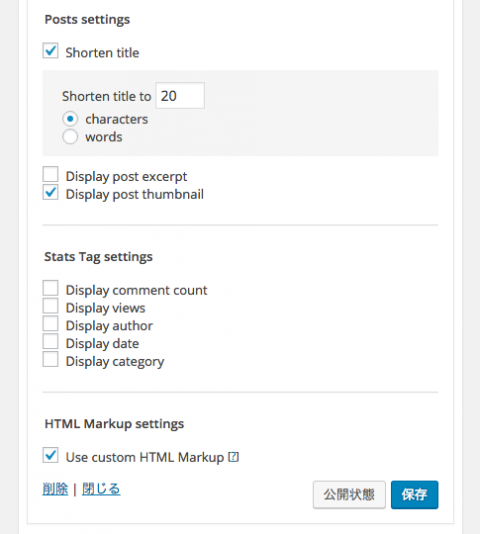This screenshot has width=480, height=534.
Task: Tick the Display views checkbox
Action: point(50,306)
